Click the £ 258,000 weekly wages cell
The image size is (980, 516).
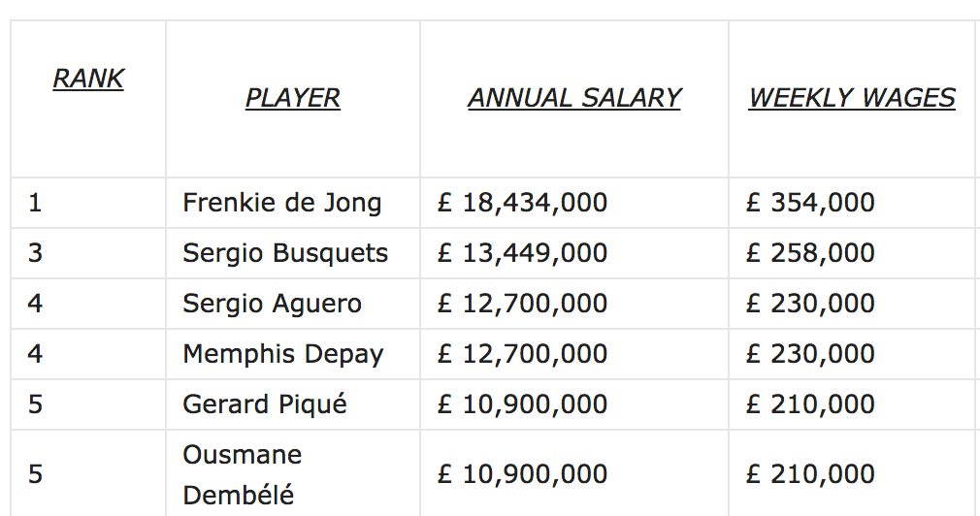(810, 253)
